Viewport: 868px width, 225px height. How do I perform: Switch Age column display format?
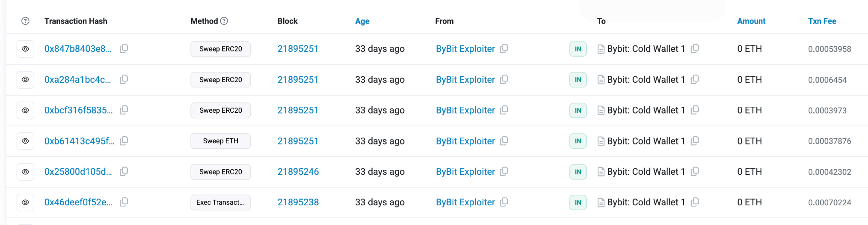click(x=362, y=21)
